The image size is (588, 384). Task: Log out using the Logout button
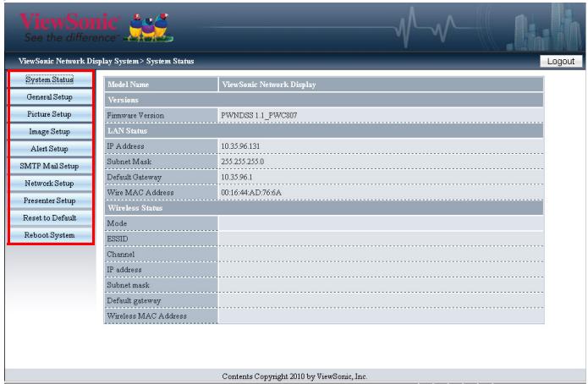561,61
